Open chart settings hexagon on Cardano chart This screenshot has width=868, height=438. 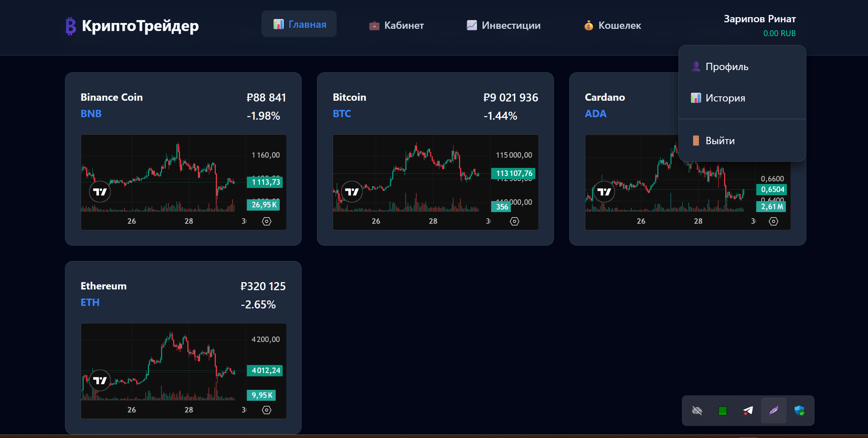pos(773,221)
